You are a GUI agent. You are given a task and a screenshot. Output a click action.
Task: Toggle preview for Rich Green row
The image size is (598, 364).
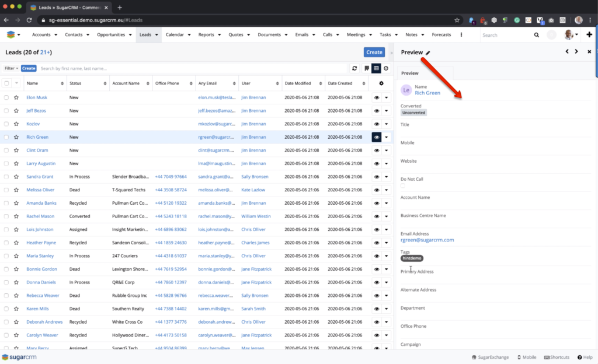click(377, 137)
